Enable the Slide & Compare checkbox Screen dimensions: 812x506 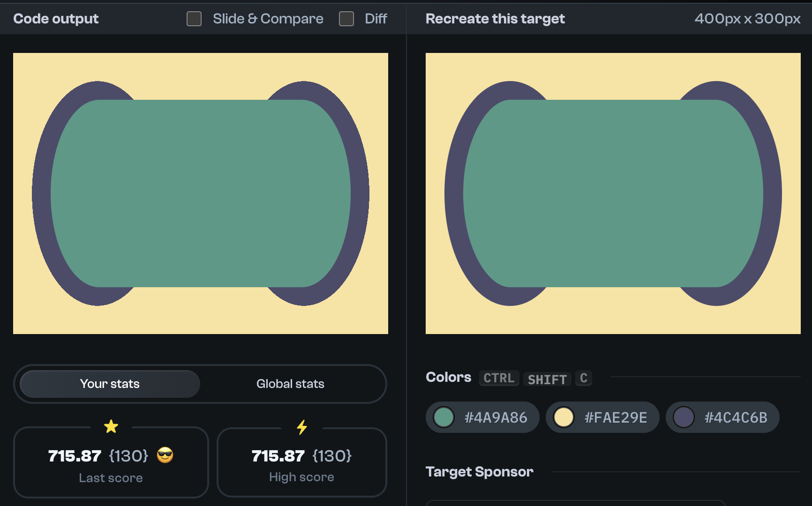[194, 19]
